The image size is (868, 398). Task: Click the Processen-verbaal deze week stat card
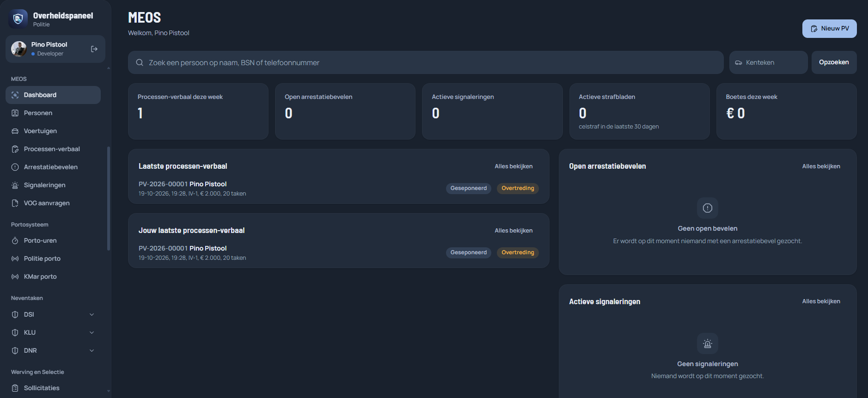(198, 111)
